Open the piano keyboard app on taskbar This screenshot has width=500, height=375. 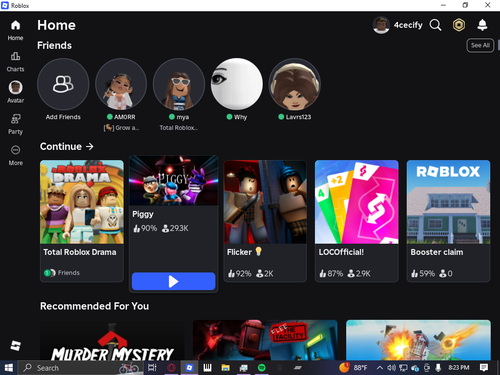207,368
